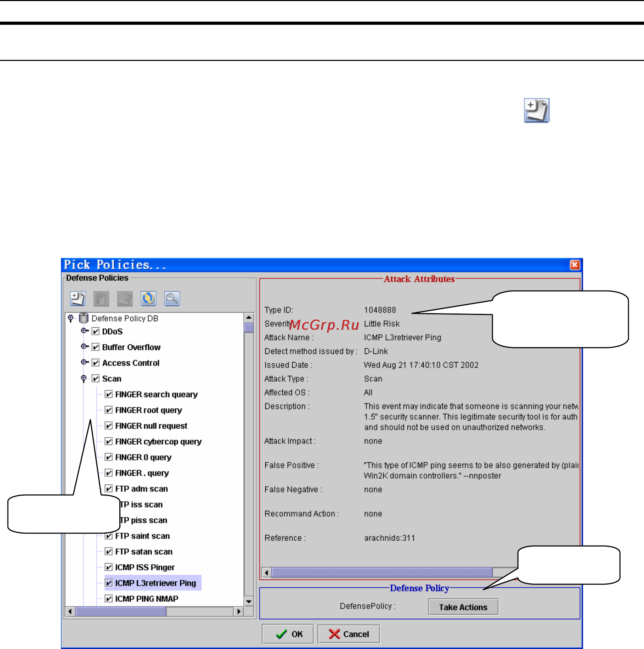Click the tree horizontal scrollbar thumb

coord(121,611)
